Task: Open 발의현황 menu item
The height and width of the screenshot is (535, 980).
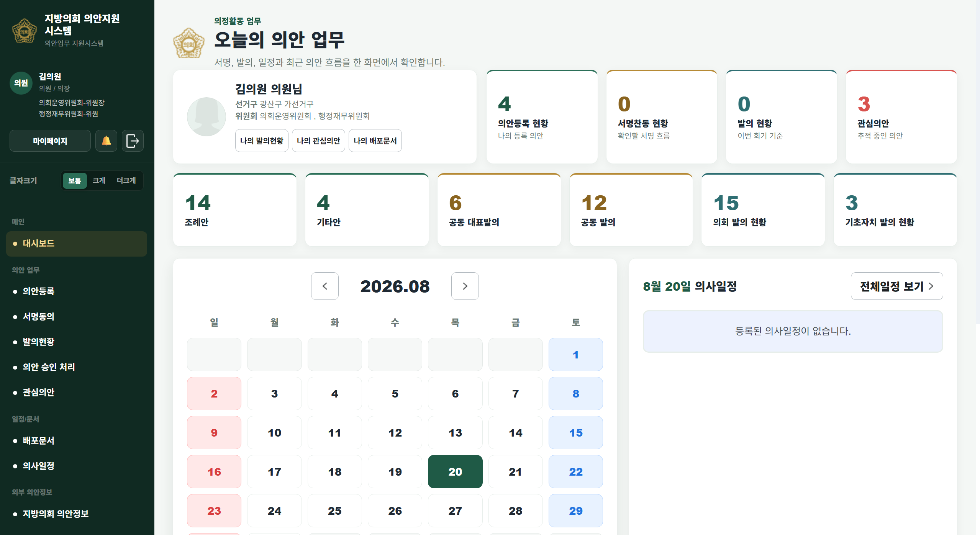Action: [x=77, y=342]
